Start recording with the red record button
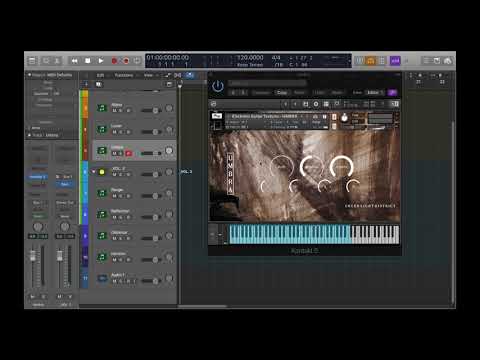The height and width of the screenshot is (360, 480). point(114,61)
